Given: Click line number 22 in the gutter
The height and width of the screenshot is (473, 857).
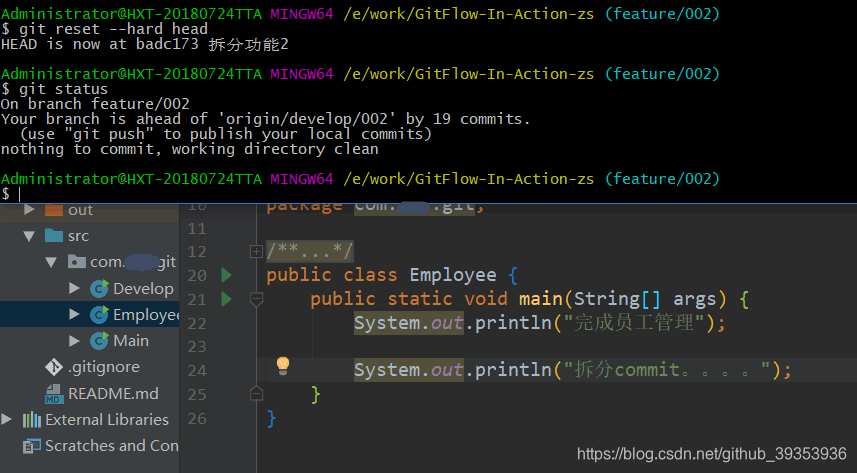Looking at the screenshot, I should pyautogui.click(x=197, y=324).
